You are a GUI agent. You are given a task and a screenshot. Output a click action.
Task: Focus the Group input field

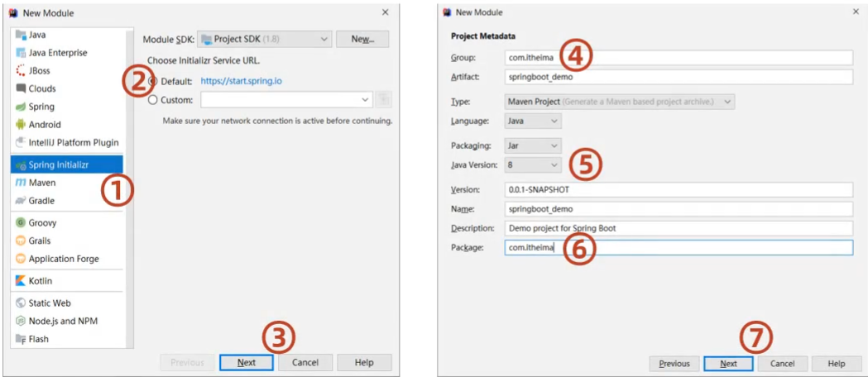(x=679, y=58)
